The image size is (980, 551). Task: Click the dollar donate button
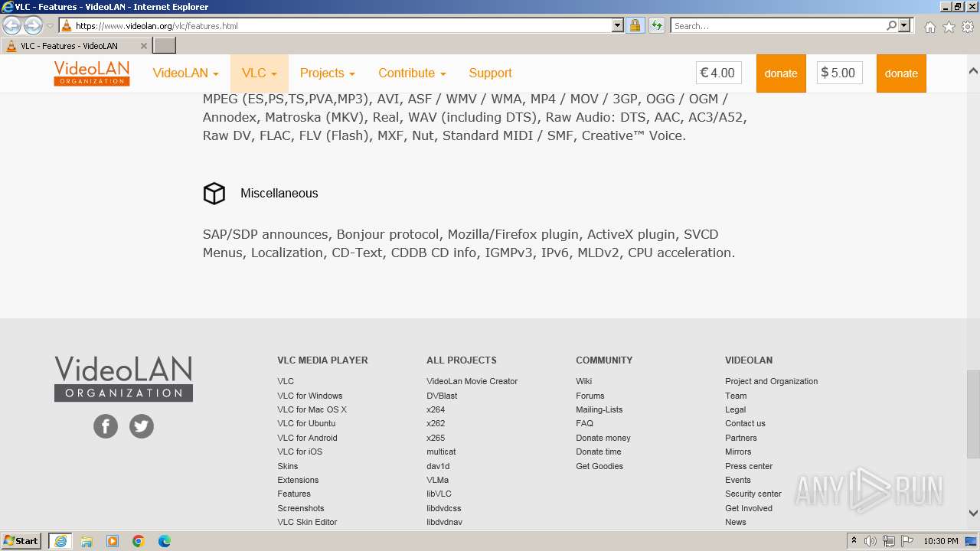point(901,73)
